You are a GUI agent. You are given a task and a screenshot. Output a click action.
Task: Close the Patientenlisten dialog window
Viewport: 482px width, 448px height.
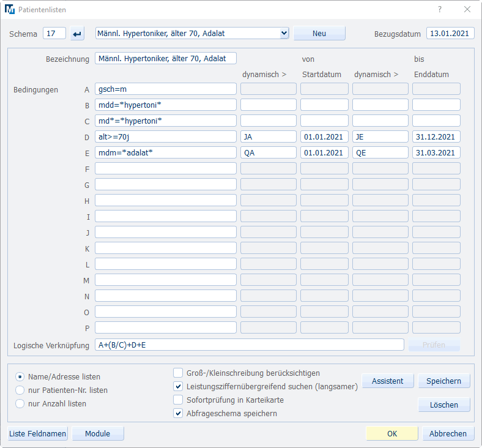467,10
